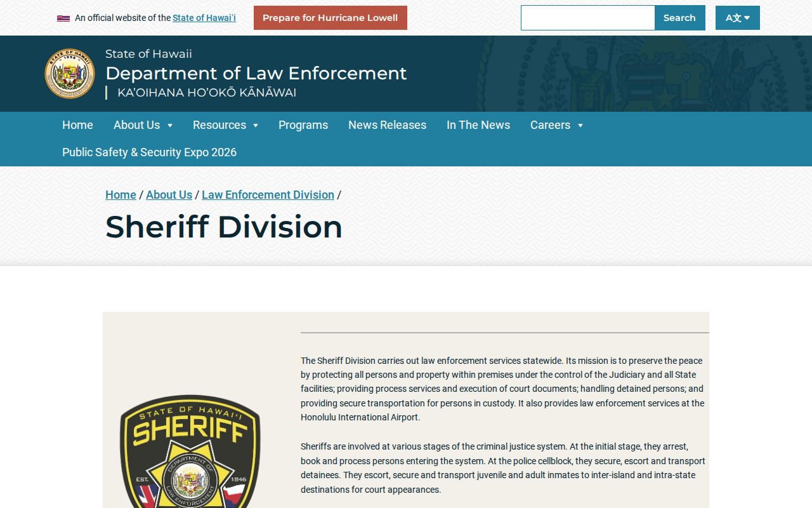Click the Sheriff Division page heading
Screen dimensions: 812x508
tap(224, 227)
